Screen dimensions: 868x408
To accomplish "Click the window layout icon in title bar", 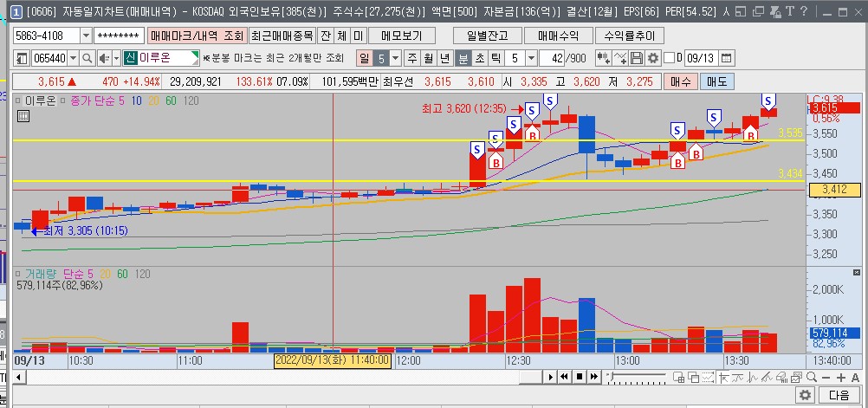I will click(741, 11).
